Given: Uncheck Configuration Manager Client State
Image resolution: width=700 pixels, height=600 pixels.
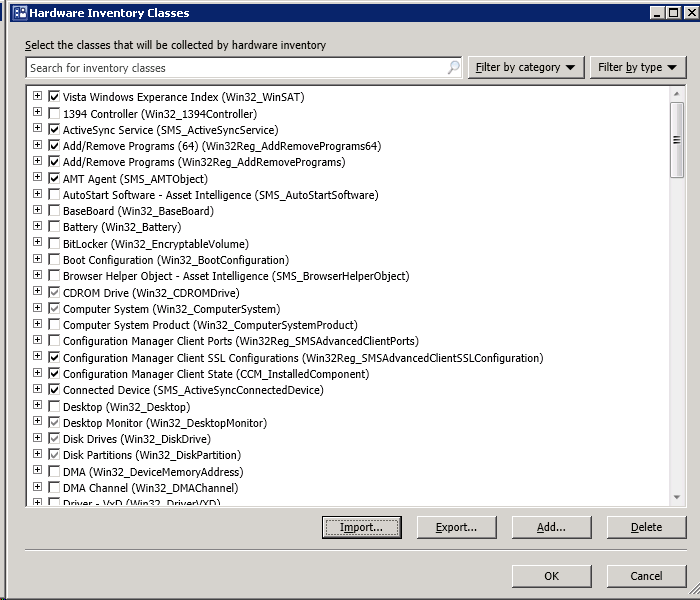Looking at the screenshot, I should point(54,374).
